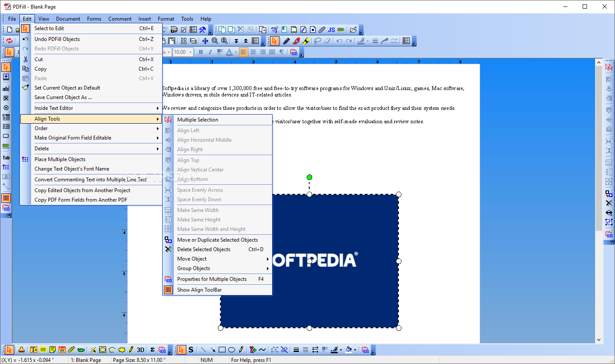The height and width of the screenshot is (364, 615).
Task: Click the scanner icon in top toolbar
Action: coord(174,30)
